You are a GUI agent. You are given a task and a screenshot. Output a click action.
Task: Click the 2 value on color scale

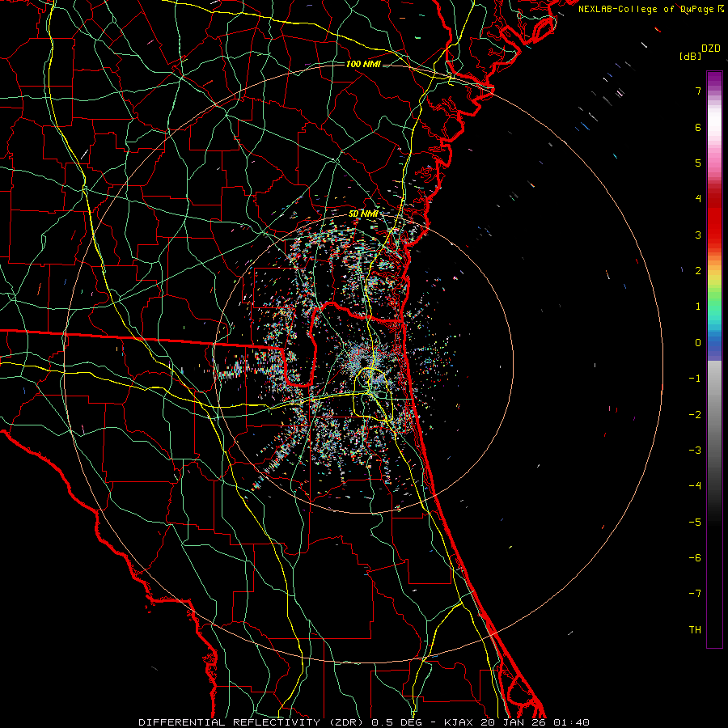pos(698,271)
